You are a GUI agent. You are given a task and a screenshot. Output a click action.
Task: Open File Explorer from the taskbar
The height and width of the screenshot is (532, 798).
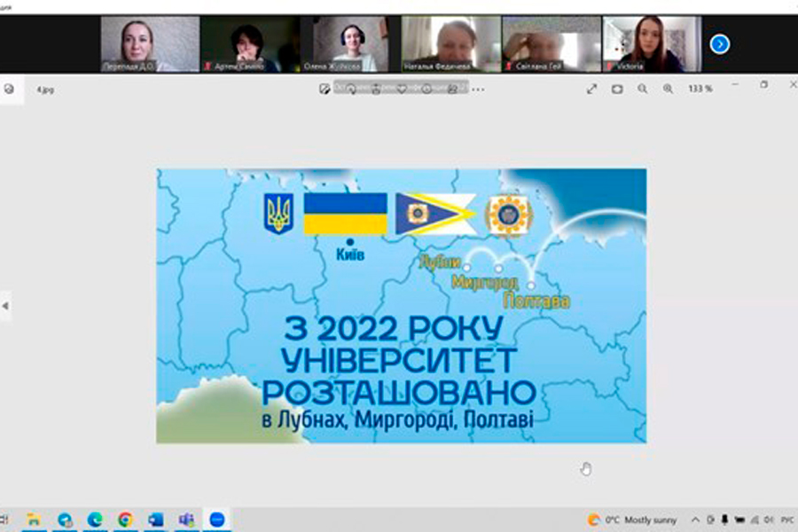point(34,520)
